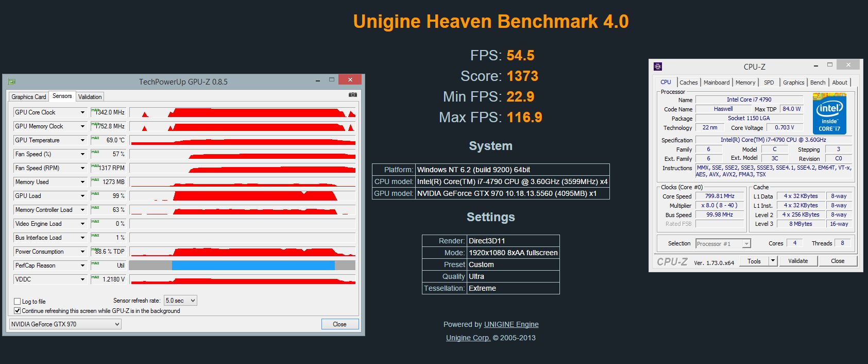The width and height of the screenshot is (868, 364).
Task: Maximize the GPU-Z window
Action: [x=332, y=80]
